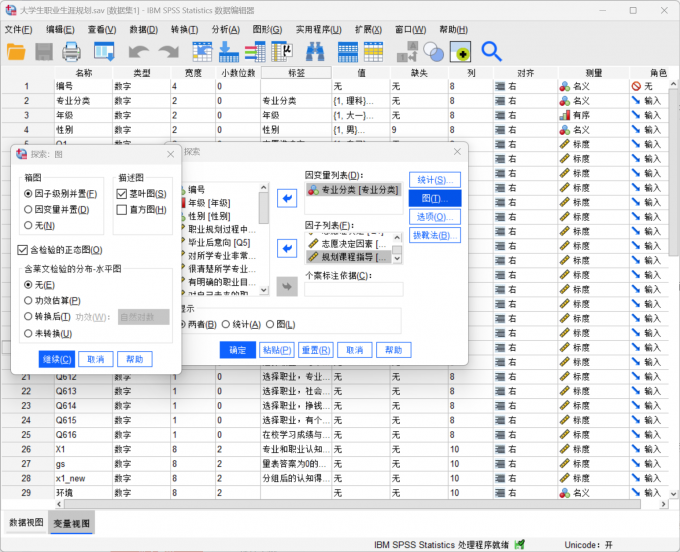
Task: Move variable into dependent list arrow
Action: pos(287,199)
